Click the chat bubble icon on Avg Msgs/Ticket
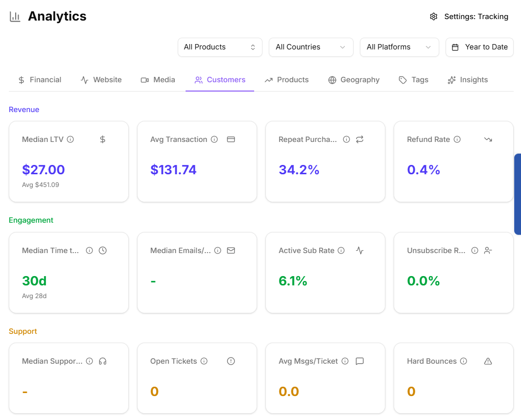Viewport: 521px width, 420px height. click(x=359, y=361)
